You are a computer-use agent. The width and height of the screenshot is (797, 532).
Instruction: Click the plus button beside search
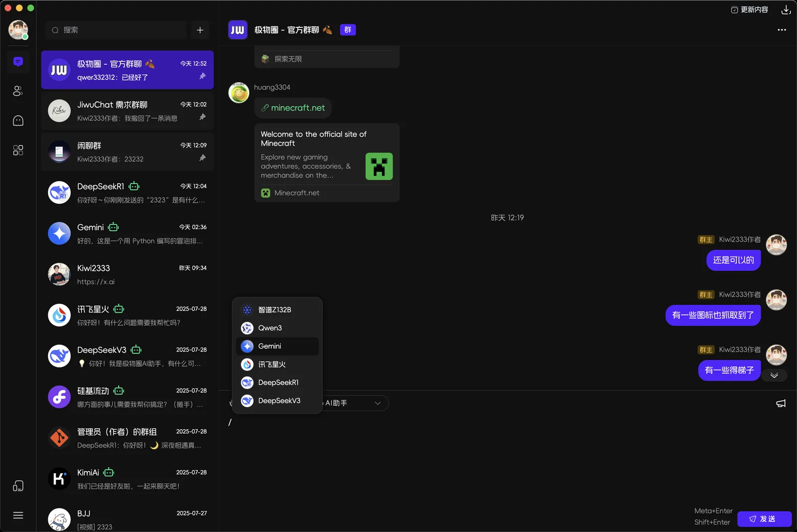pos(200,30)
